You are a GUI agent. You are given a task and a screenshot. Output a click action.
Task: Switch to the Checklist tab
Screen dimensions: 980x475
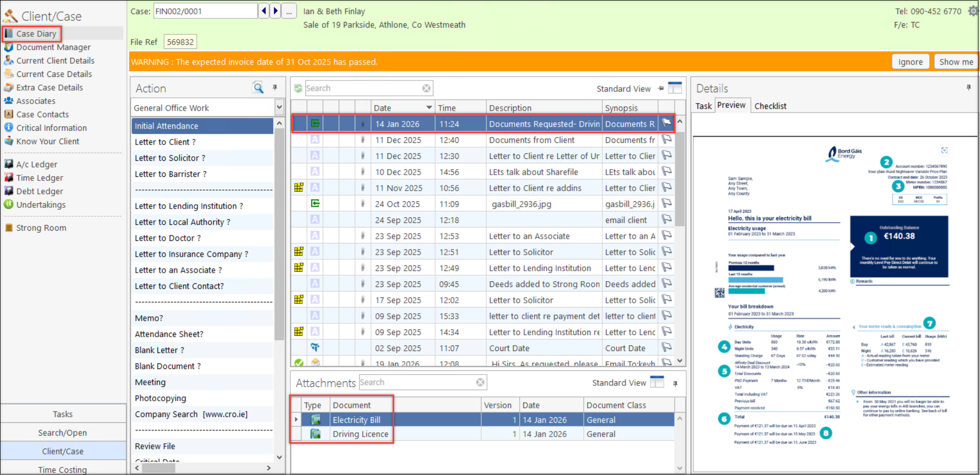click(x=770, y=106)
